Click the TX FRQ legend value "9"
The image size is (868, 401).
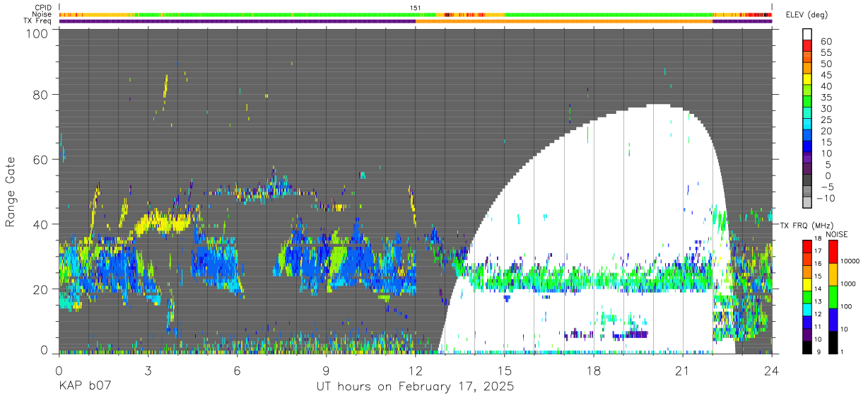[x=819, y=352]
